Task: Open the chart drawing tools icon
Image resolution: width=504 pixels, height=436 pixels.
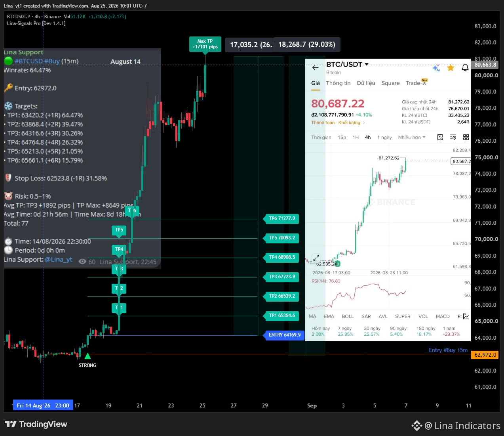Action: (440, 137)
